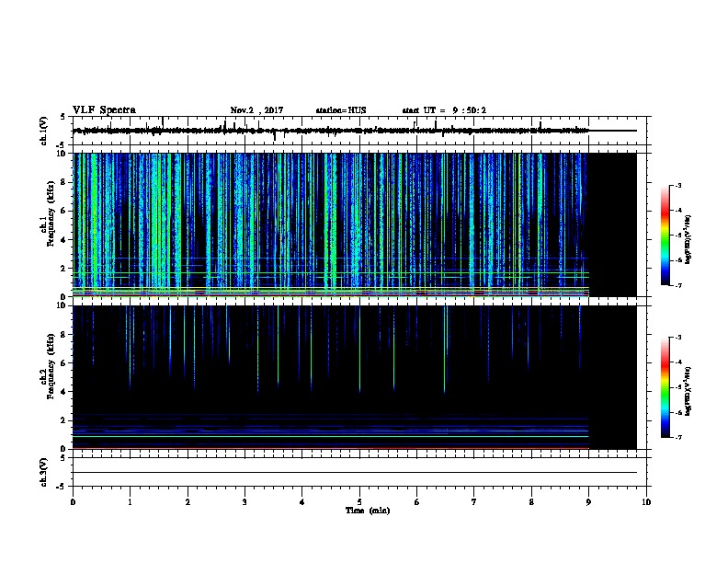This screenshot has height=563, width=728.
Task: Click the time axis tick label "8"
Action: pyautogui.click(x=531, y=502)
